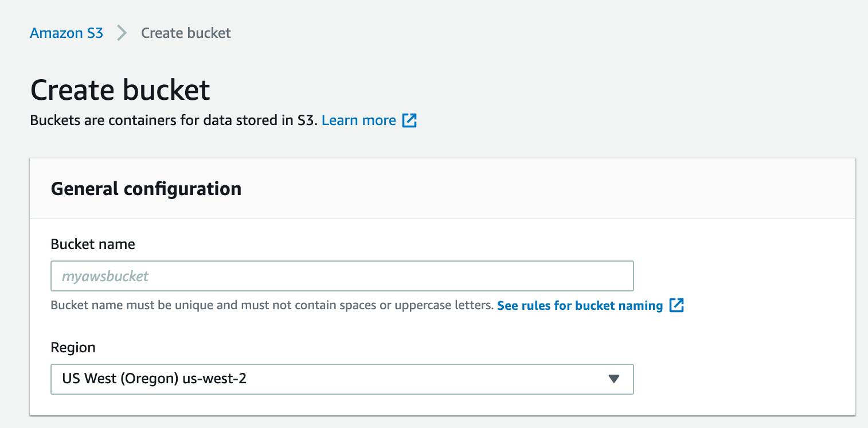Click external link icon beside Learn more
Screen dimensions: 868x428
coord(409,120)
